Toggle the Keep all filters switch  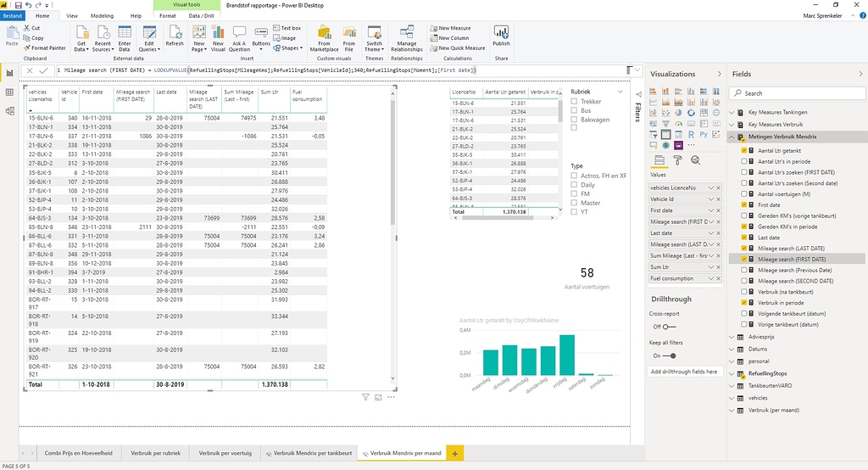click(x=669, y=355)
